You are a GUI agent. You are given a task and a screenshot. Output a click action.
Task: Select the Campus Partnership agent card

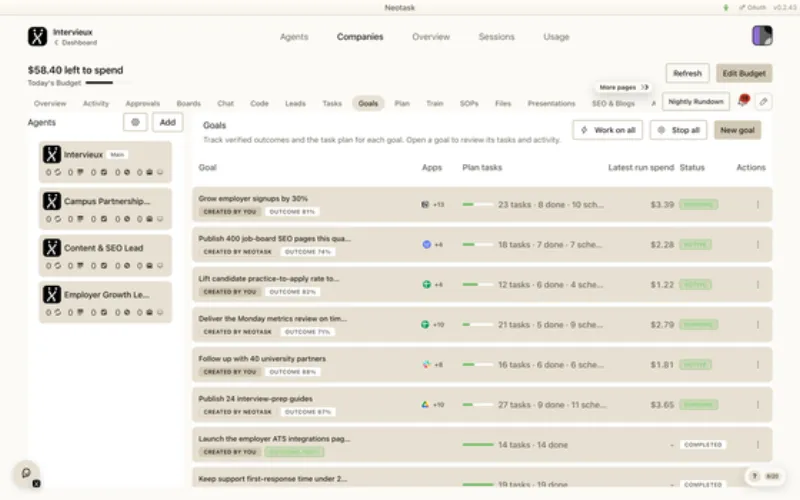coord(105,209)
